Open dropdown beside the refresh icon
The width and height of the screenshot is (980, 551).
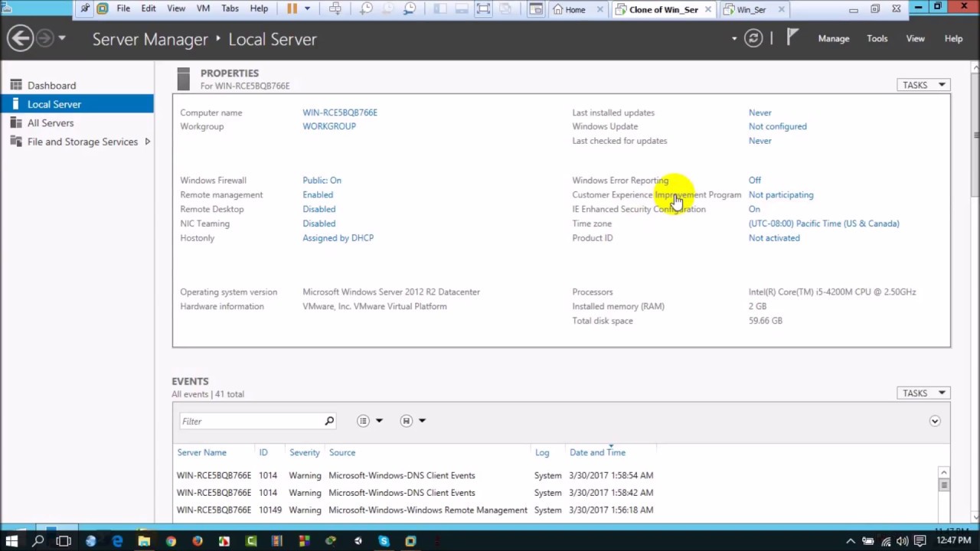734,38
